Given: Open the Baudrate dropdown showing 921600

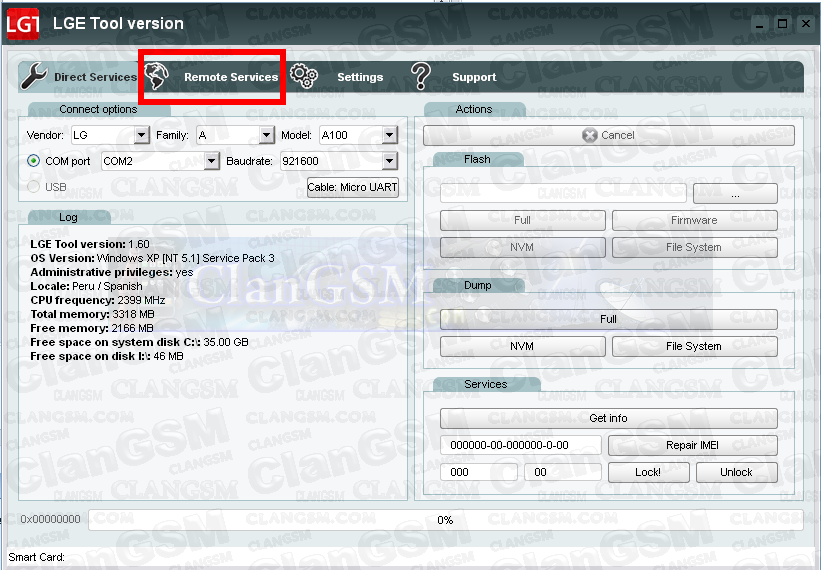Looking at the screenshot, I should point(389,161).
